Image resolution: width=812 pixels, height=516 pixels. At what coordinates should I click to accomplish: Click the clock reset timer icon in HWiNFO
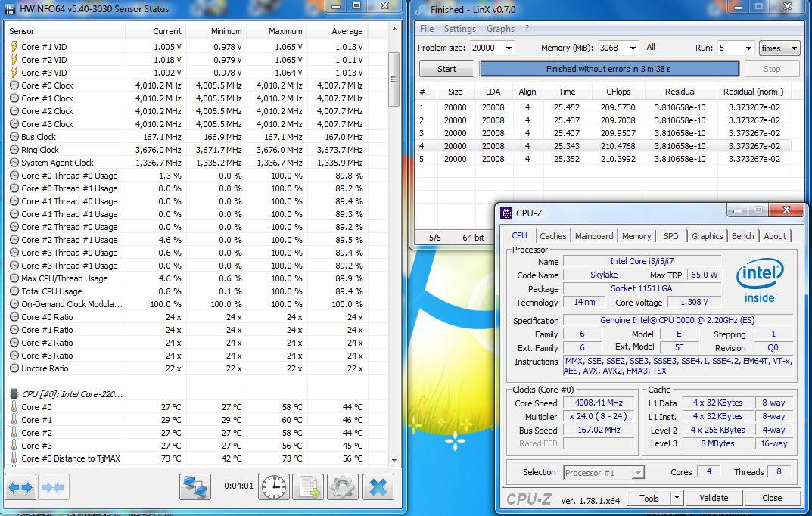274,487
